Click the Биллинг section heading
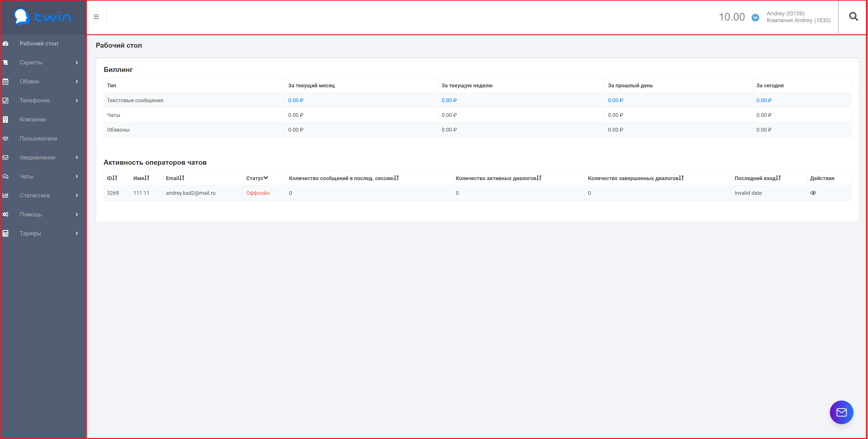 coord(118,70)
